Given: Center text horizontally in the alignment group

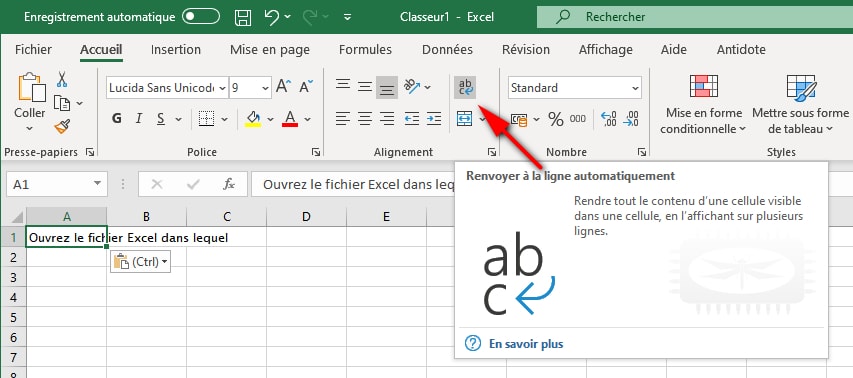Looking at the screenshot, I should click(364, 119).
